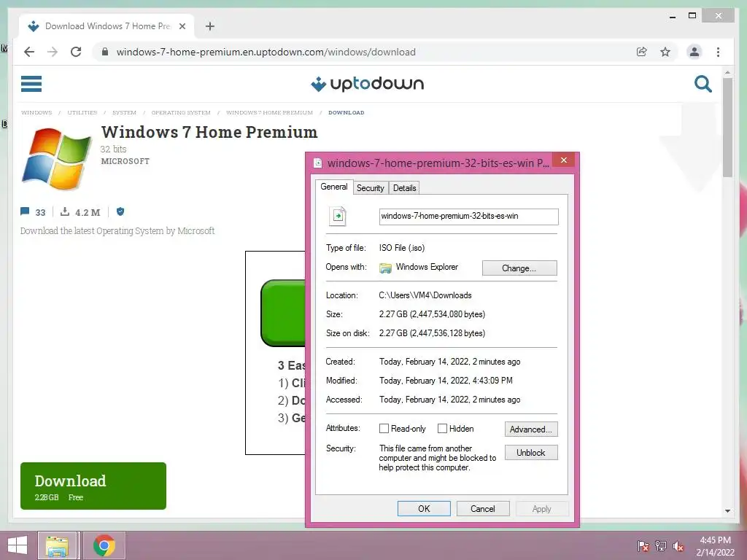
Task: Bookmark this page with the star
Action: tap(665, 52)
